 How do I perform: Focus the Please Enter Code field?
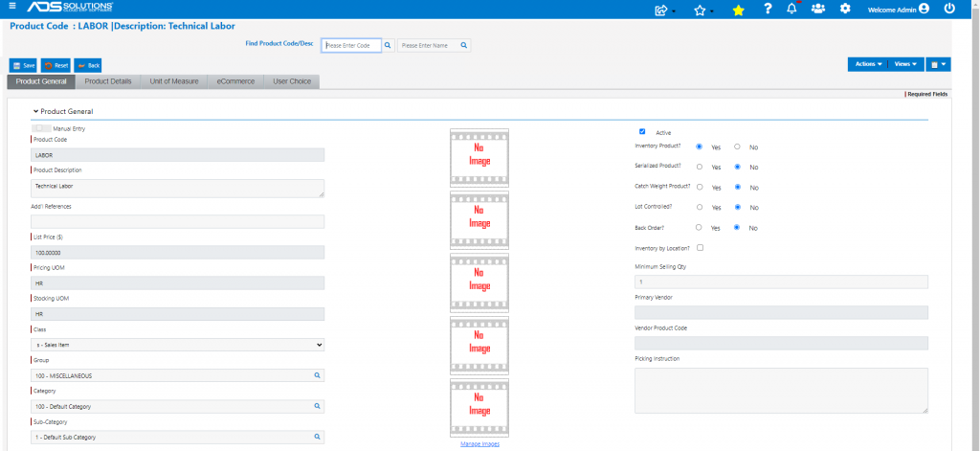click(x=351, y=45)
